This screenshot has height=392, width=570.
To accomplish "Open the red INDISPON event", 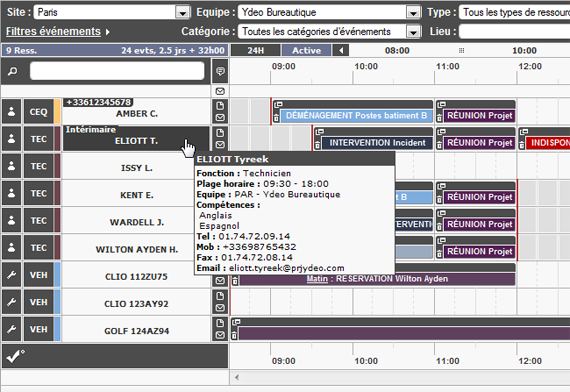I will [548, 143].
